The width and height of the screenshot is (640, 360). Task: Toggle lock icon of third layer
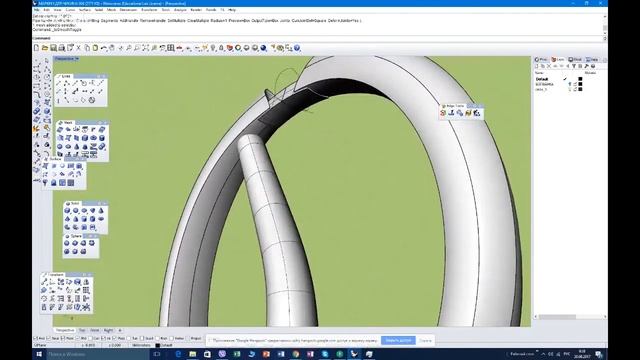(x=575, y=89)
